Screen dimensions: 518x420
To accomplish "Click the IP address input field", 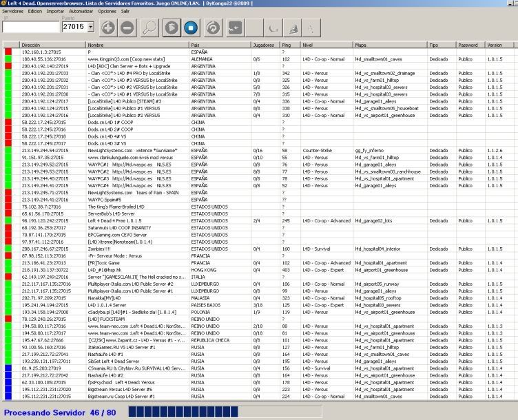I will [x=30, y=27].
